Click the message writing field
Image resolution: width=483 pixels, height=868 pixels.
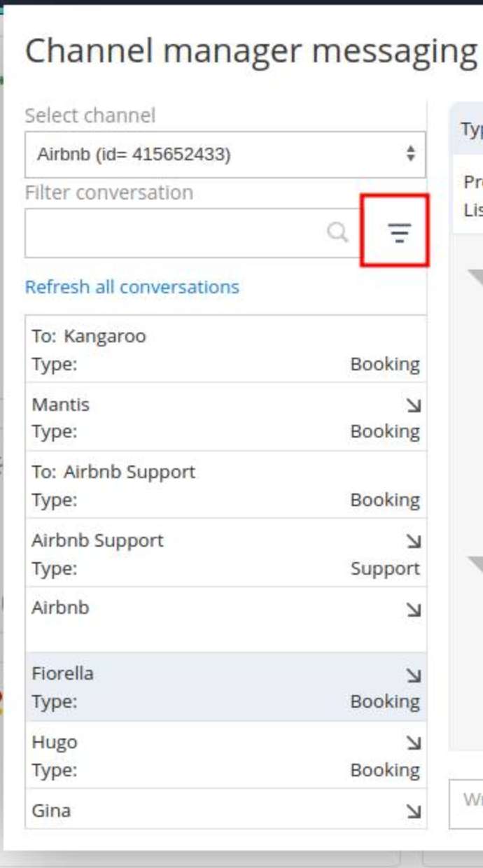(466, 804)
